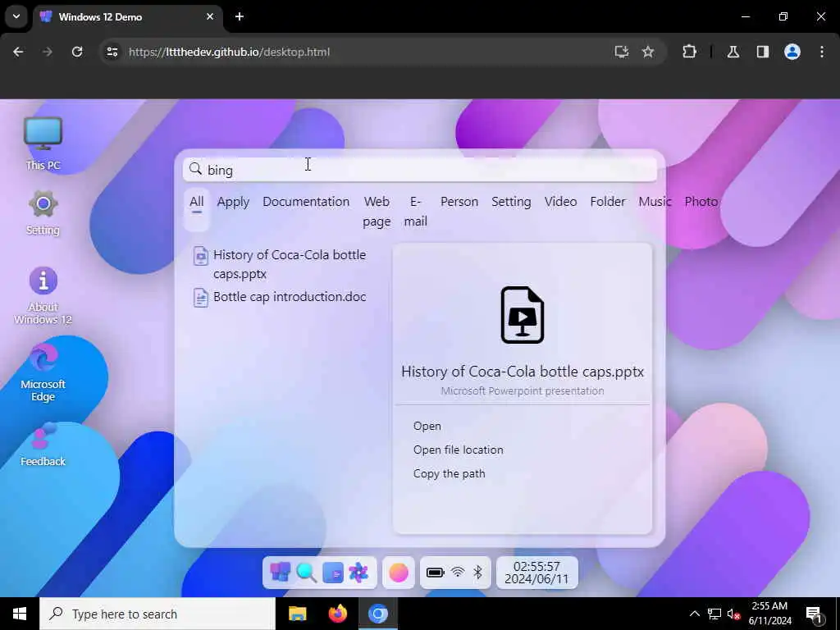Open the Setting gear desktop icon
The height and width of the screenshot is (630, 840).
43,212
